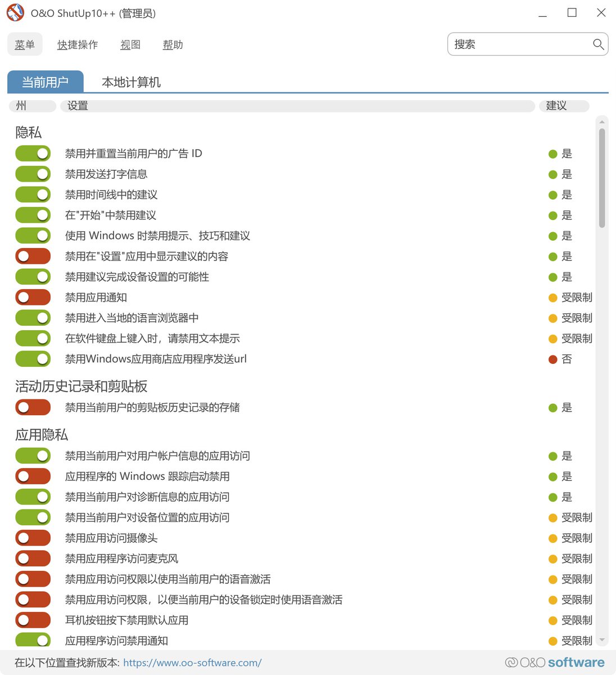The width and height of the screenshot is (616, 675).
Task: Open the 菜单 menu
Action: click(x=25, y=44)
